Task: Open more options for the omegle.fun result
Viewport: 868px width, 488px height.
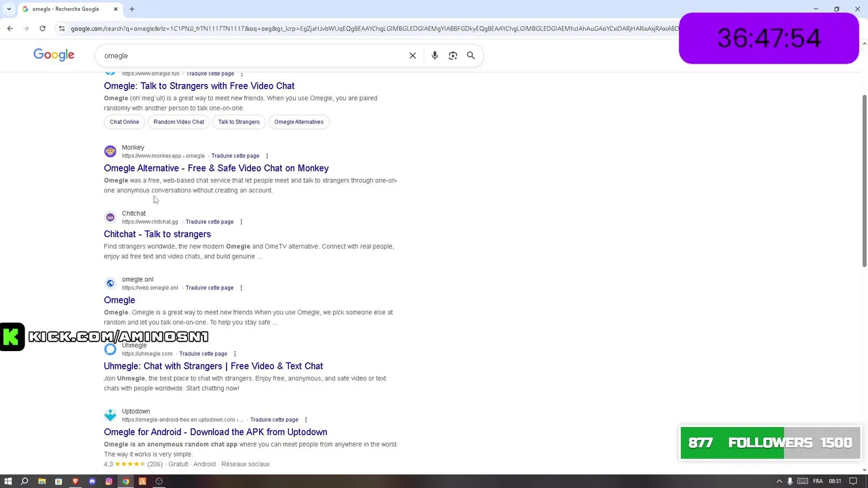Action: (x=241, y=74)
